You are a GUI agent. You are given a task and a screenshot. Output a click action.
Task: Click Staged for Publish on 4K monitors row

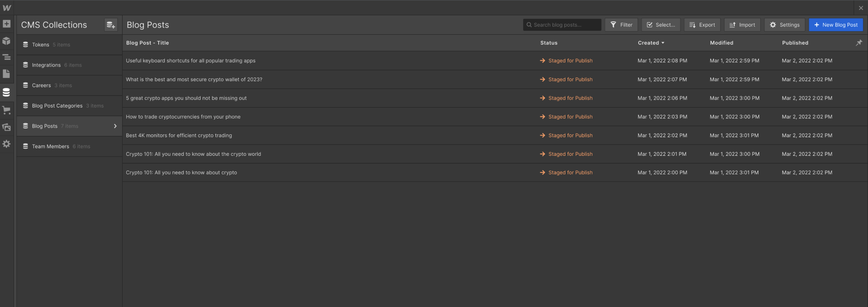pos(566,135)
